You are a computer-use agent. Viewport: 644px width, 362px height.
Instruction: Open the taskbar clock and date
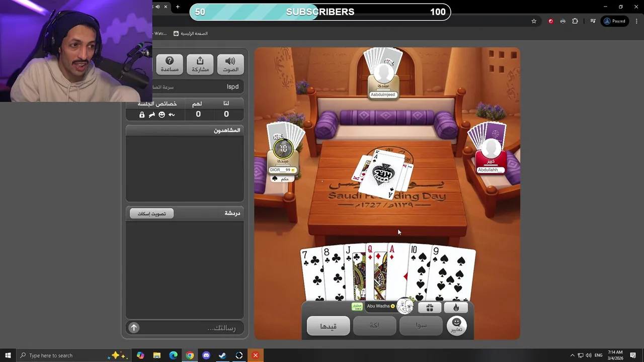[x=615, y=355]
